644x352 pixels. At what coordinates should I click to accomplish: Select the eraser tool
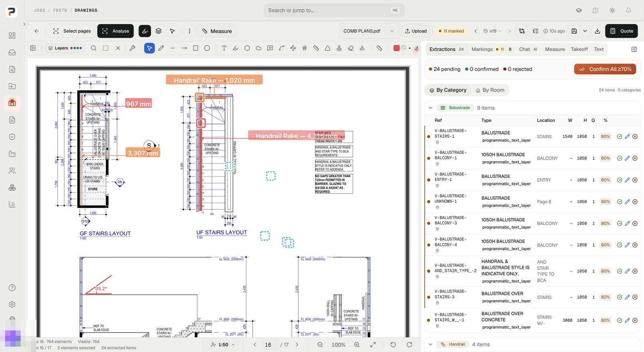(351, 48)
